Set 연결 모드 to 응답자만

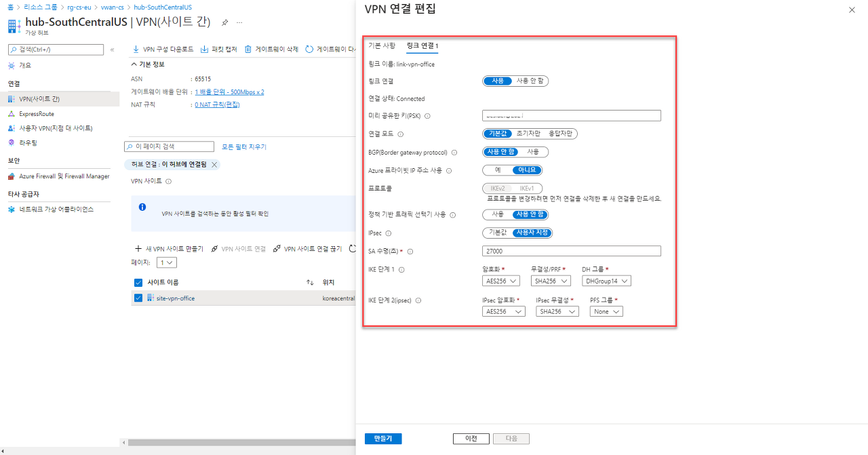point(560,134)
